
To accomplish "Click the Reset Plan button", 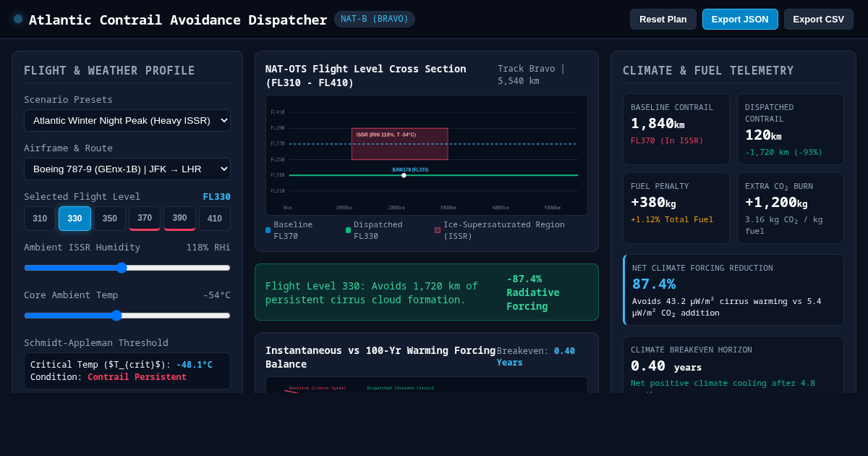I will click(663, 20).
